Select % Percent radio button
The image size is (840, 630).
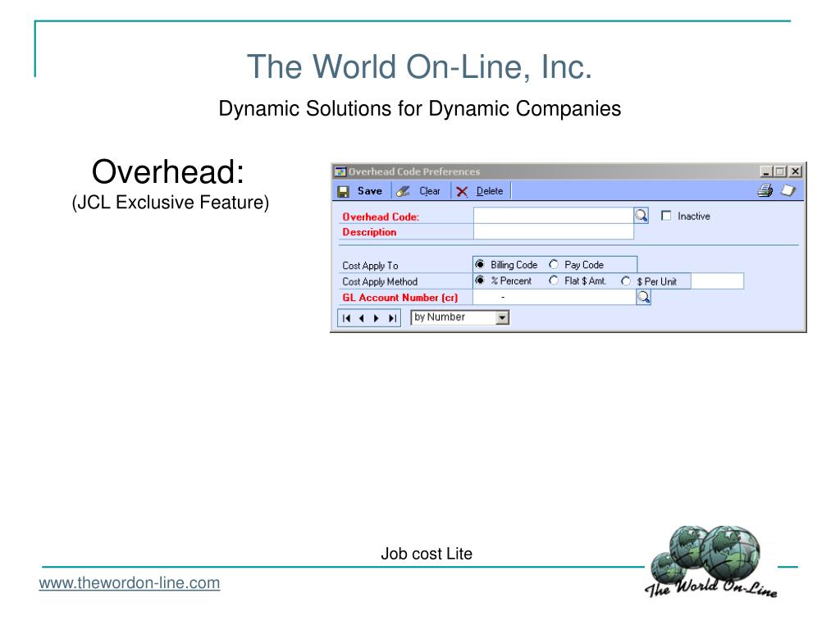point(480,281)
